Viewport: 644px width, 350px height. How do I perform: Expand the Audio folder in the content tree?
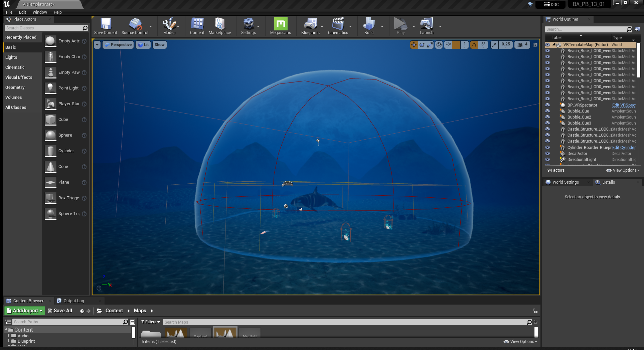9,336
